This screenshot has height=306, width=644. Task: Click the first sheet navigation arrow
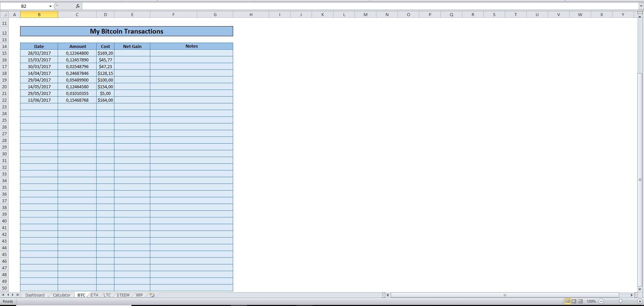pyautogui.click(x=3, y=295)
